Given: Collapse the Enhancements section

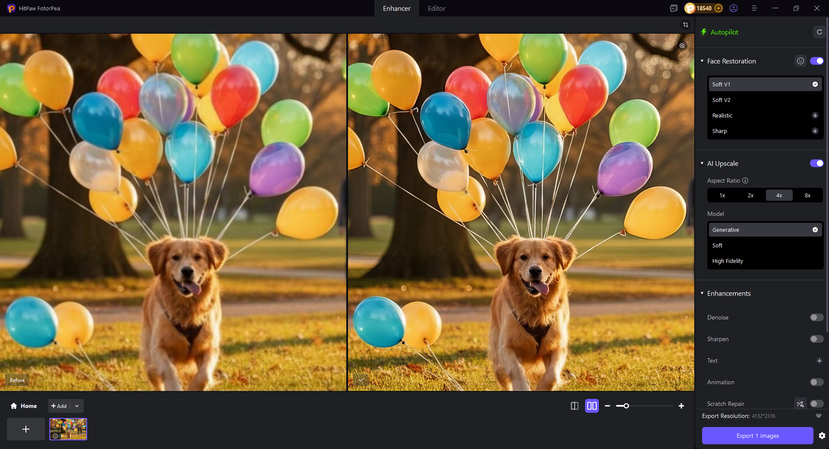Looking at the screenshot, I should 702,293.
